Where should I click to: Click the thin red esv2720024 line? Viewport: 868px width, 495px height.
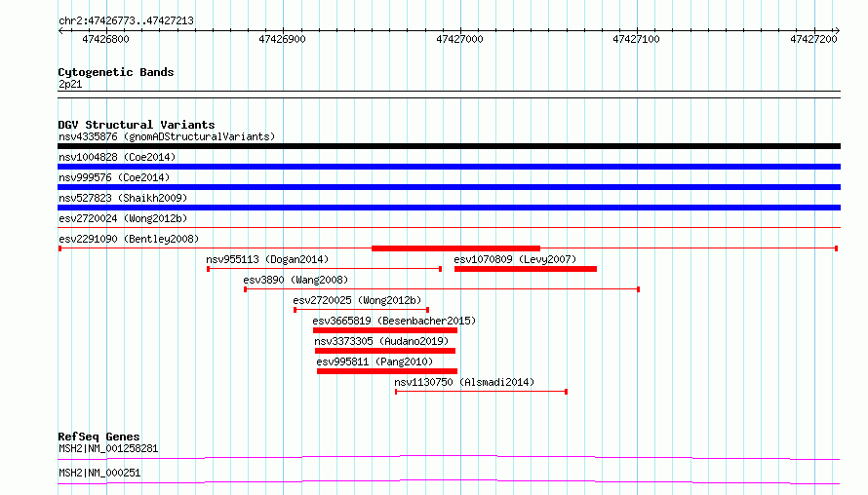[x=449, y=227]
